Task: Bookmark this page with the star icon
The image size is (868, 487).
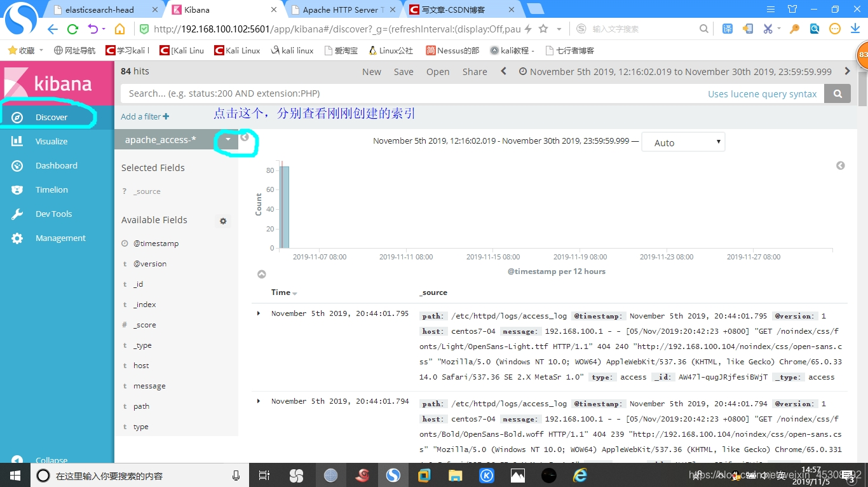Action: click(x=543, y=29)
